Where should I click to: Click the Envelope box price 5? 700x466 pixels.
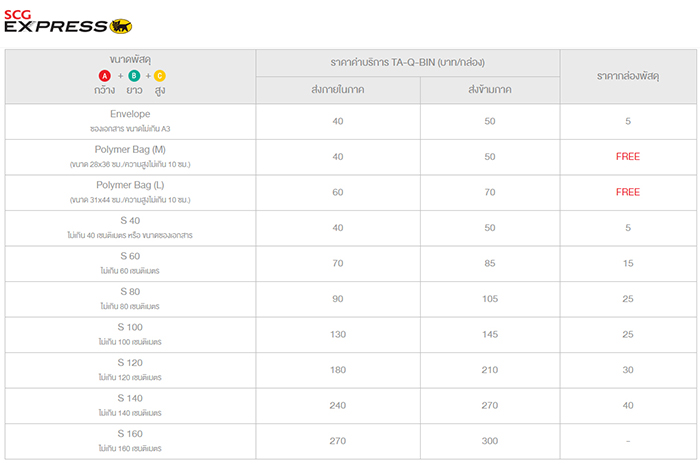[x=628, y=121]
